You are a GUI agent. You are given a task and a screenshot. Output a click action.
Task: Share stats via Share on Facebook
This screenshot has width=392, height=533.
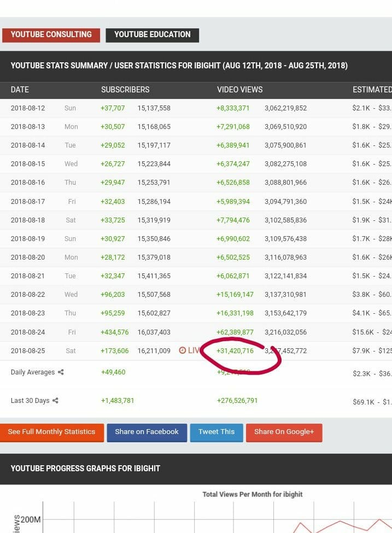click(147, 432)
